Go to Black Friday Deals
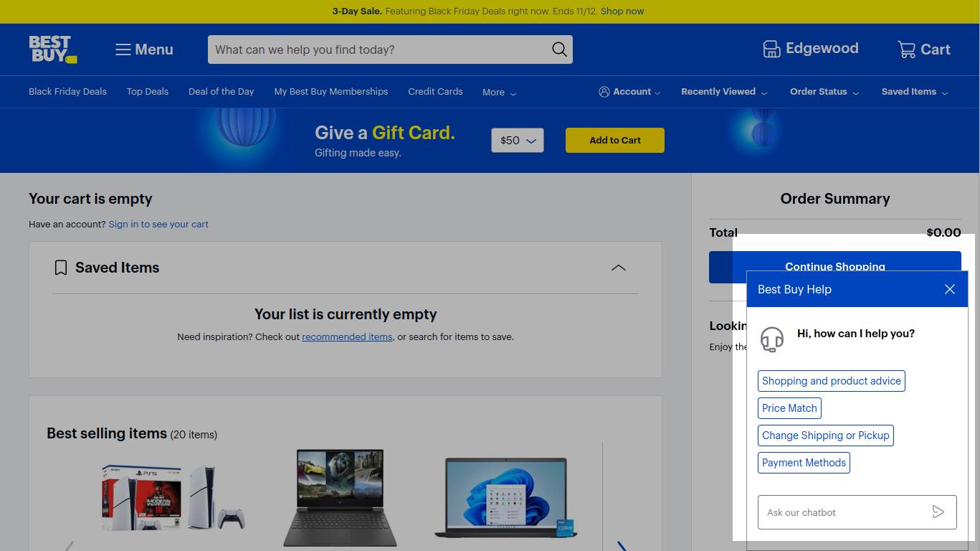Image resolution: width=980 pixels, height=551 pixels. coord(67,92)
